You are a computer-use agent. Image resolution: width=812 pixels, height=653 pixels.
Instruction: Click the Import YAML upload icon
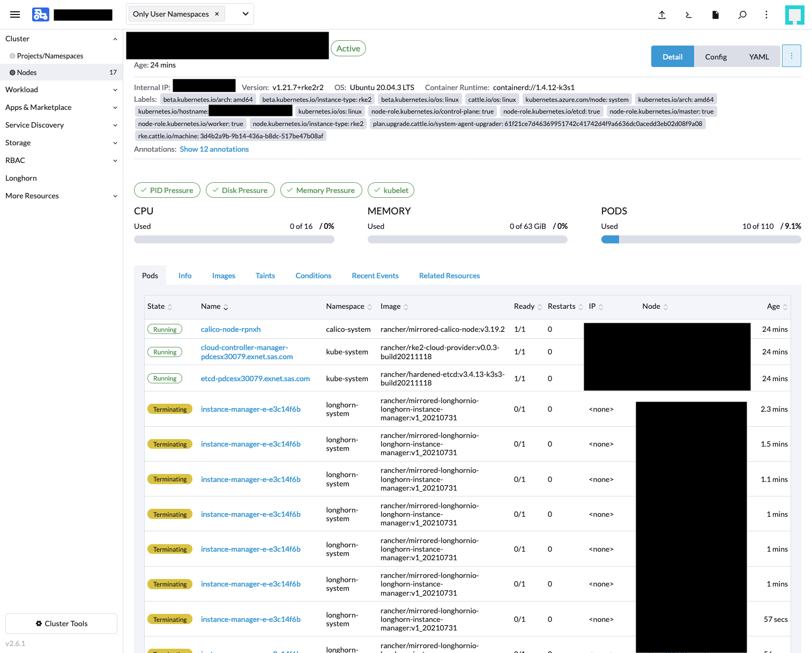662,15
